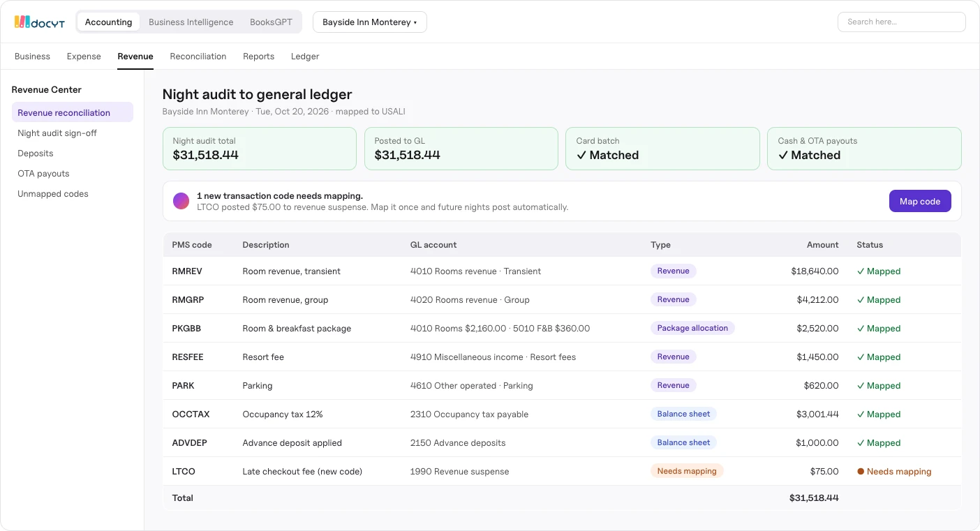Click Mapped status in RESFEE row
The height and width of the screenshot is (531, 980).
click(879, 357)
